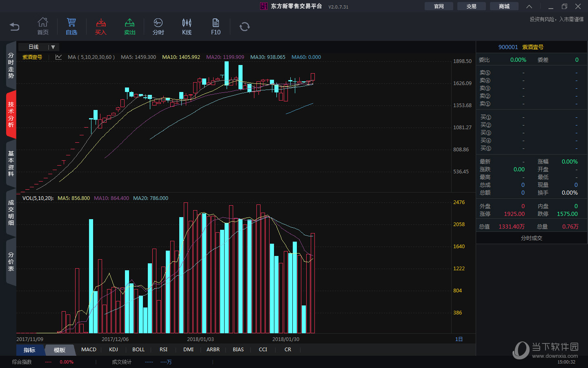Open the 商城 store button

tap(504, 6)
